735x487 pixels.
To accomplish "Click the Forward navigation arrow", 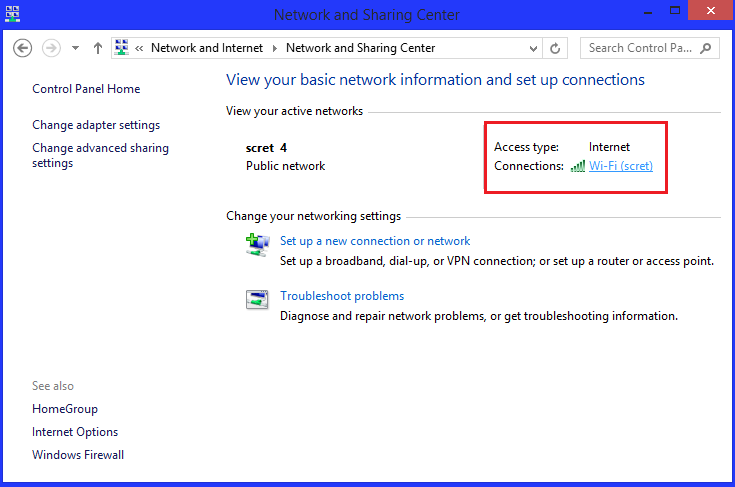I will pos(52,48).
